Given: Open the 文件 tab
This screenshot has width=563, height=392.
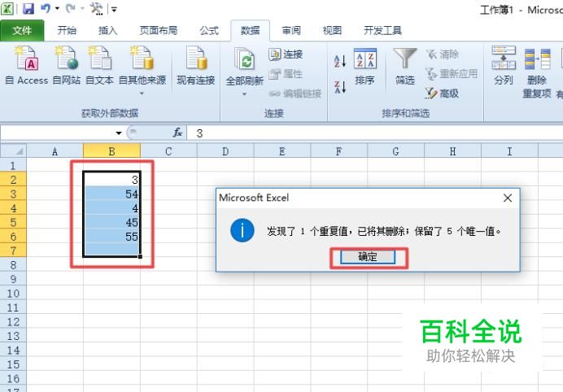Looking at the screenshot, I should [x=22, y=31].
